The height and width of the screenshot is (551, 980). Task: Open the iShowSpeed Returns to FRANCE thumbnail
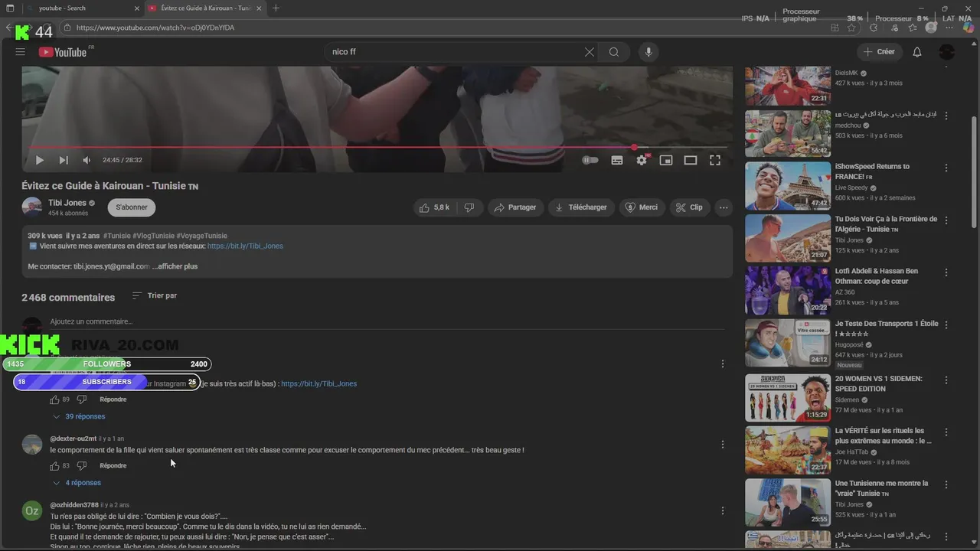coord(788,185)
